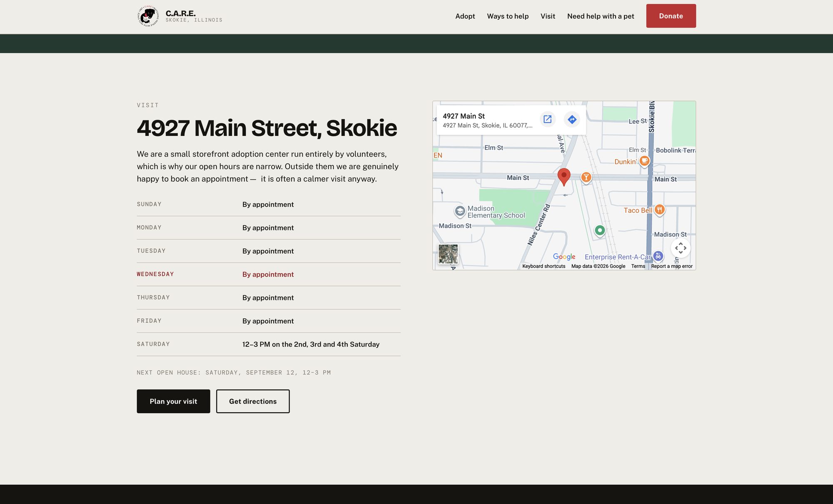Image resolution: width=833 pixels, height=504 pixels.
Task: Click the red location pin on map
Action: click(564, 177)
